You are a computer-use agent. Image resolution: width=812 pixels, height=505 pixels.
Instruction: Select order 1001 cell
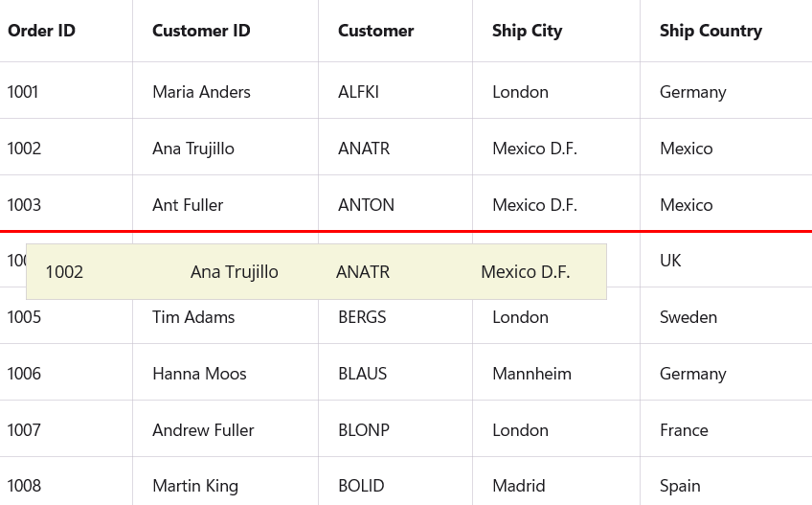23,92
